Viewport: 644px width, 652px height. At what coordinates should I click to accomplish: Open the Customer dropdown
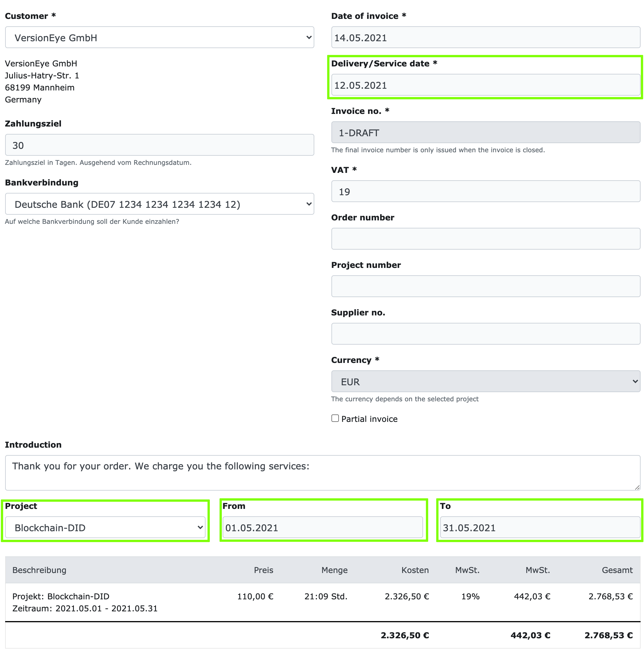[x=159, y=37]
